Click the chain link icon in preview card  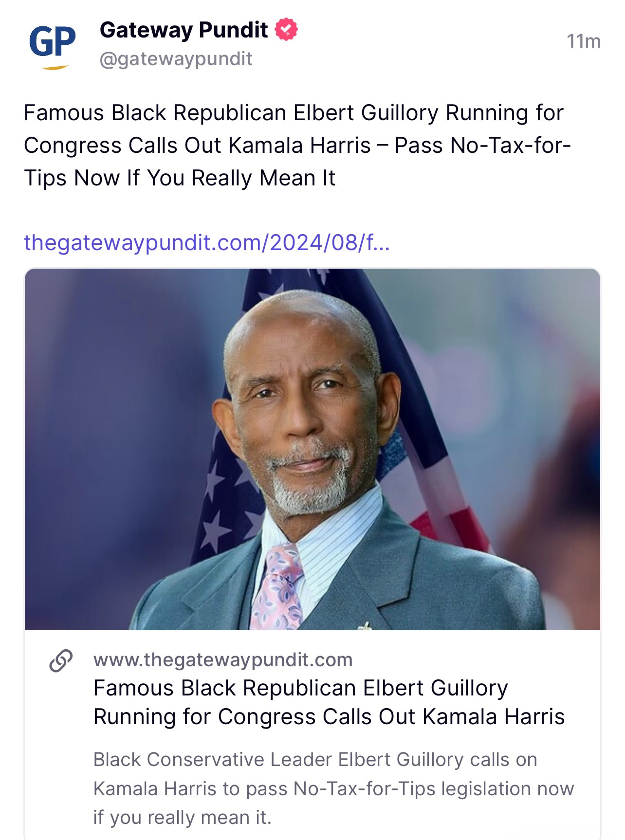[x=61, y=661]
